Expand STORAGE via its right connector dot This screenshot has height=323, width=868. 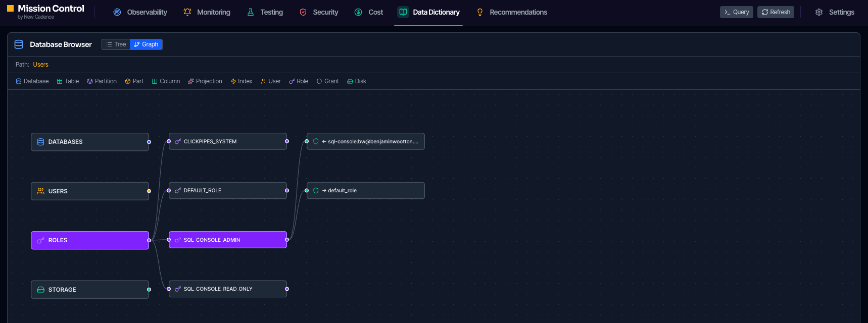click(x=149, y=290)
